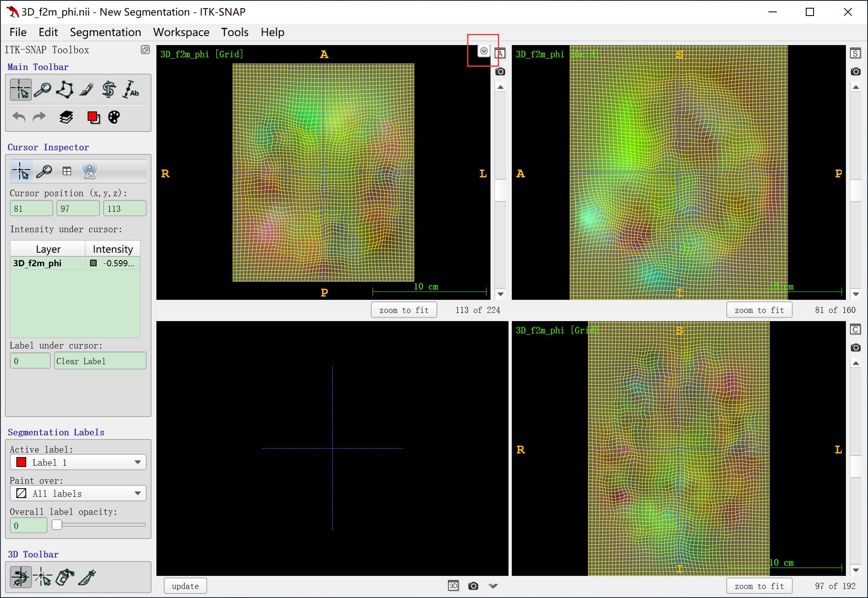Select the Polygon segmentation tool
868x598 pixels.
65,90
